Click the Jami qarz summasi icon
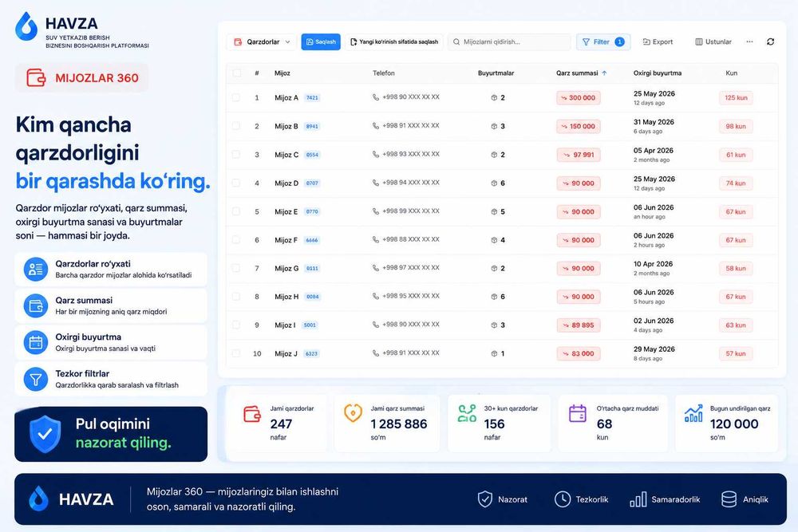Image resolution: width=798 pixels, height=532 pixels. coord(353,413)
